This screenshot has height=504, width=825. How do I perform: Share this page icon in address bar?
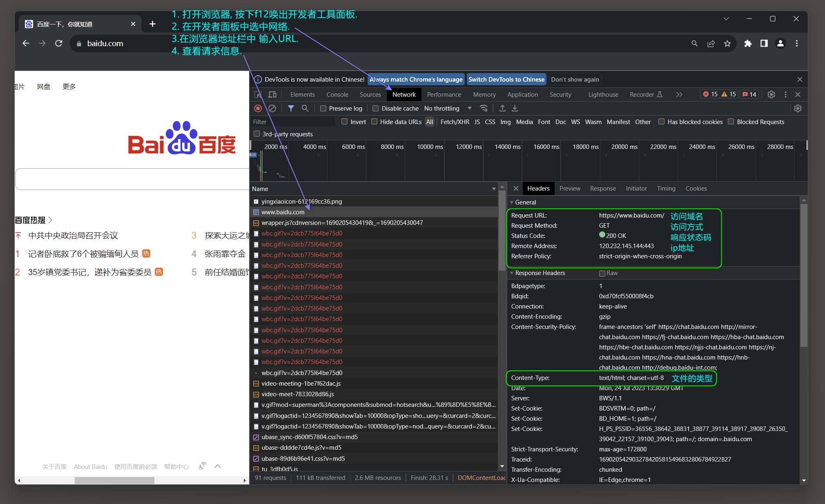[x=711, y=43]
